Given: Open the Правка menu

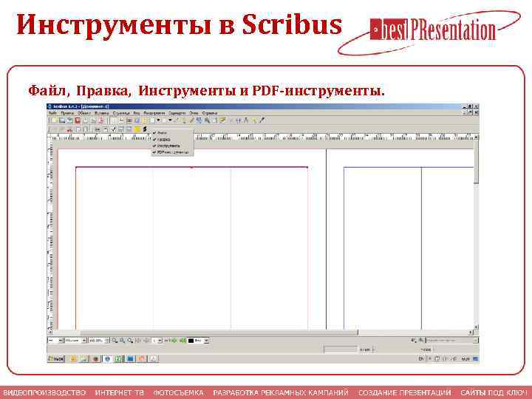Looking at the screenshot, I should (67, 113).
